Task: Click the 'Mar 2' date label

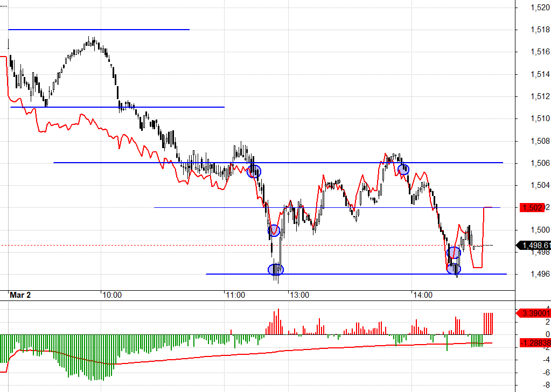Action: 20,295
